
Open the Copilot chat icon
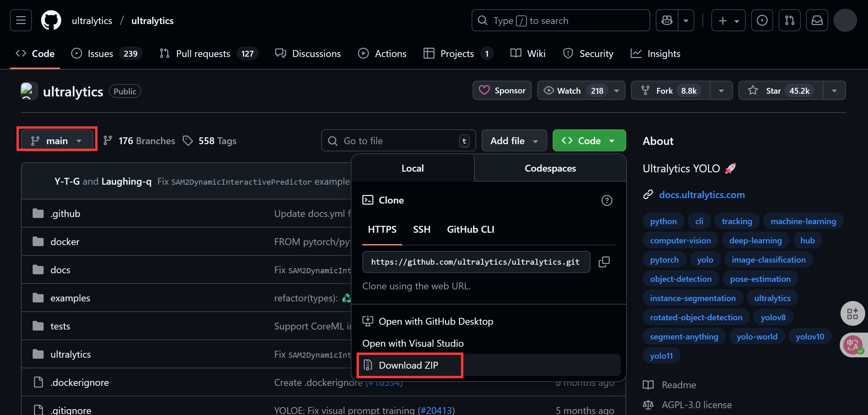pyautogui.click(x=667, y=21)
